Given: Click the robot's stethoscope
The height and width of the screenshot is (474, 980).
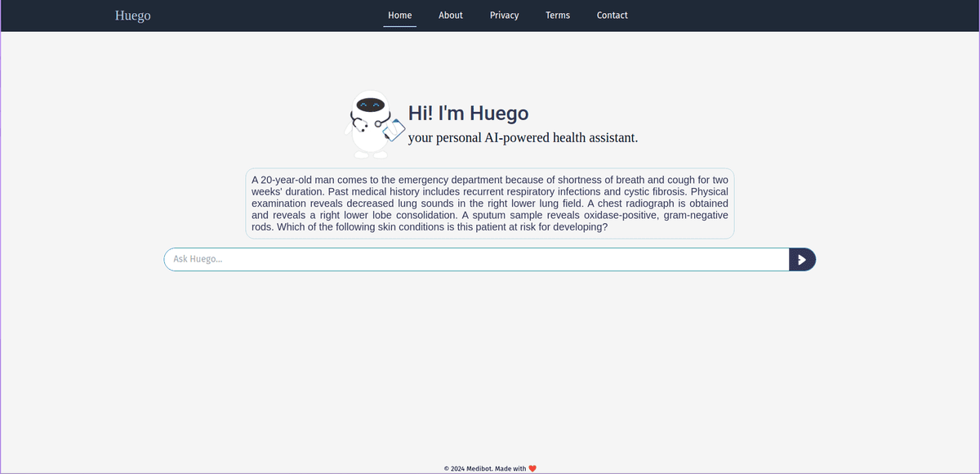Looking at the screenshot, I should point(358,124).
